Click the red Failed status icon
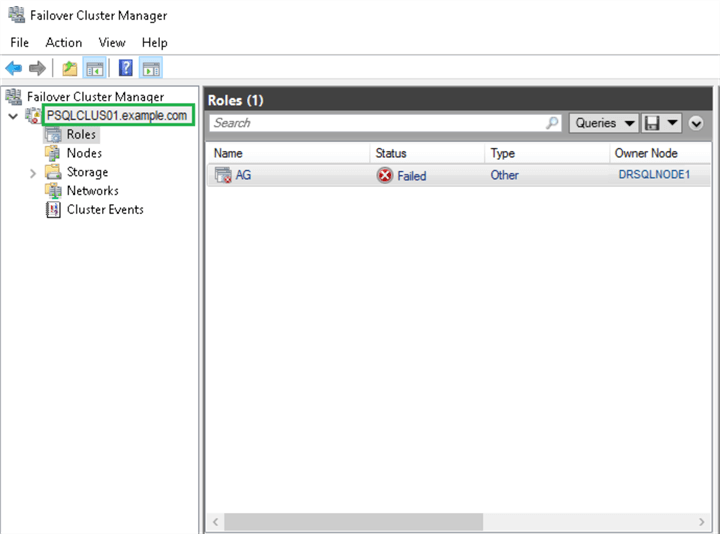This screenshot has width=720, height=534. tap(385, 175)
